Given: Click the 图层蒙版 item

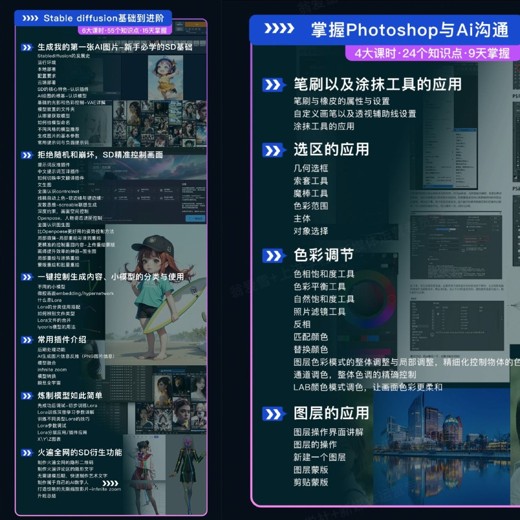Looking at the screenshot, I should click(x=311, y=470).
